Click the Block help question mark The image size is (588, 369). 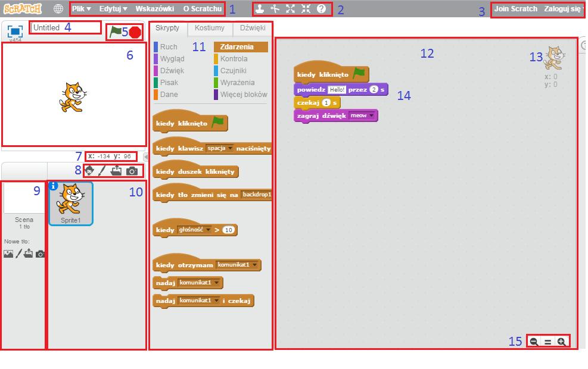pyautogui.click(x=321, y=9)
